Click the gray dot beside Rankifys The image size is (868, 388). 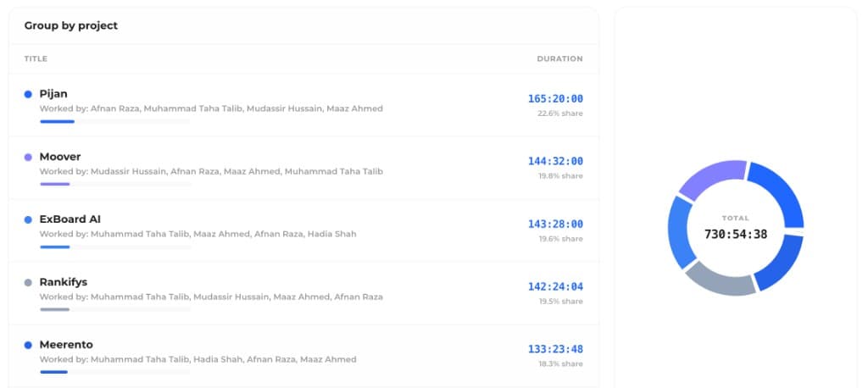coord(28,282)
